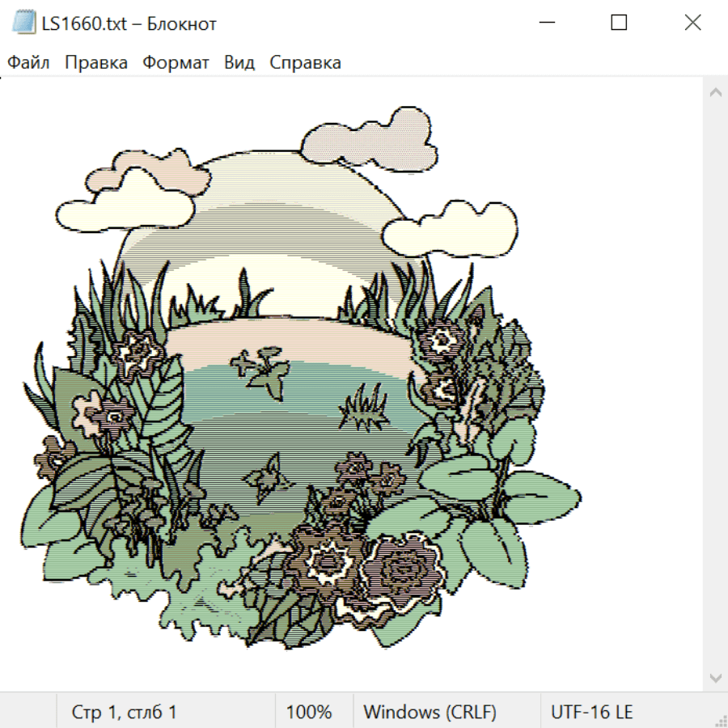Click the 'LS1660.txt – Блокнот' title text
Image resolution: width=728 pixels, height=728 pixels.
point(129,23)
